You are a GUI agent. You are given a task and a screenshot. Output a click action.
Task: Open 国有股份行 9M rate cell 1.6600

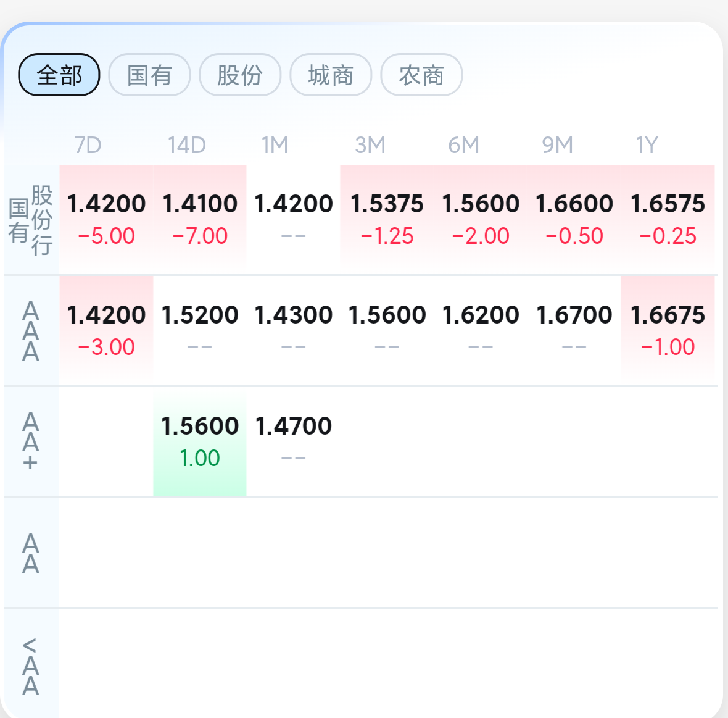574,219
